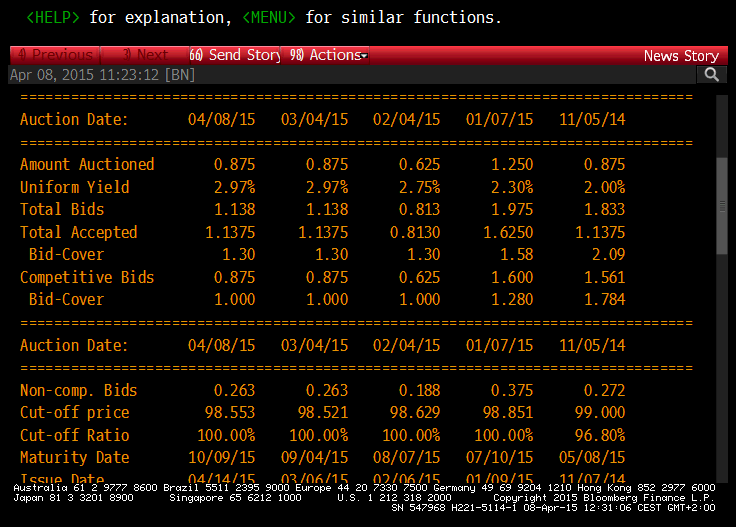
Task: Click the Non-comp. Bids value 0.188
Action: point(420,390)
